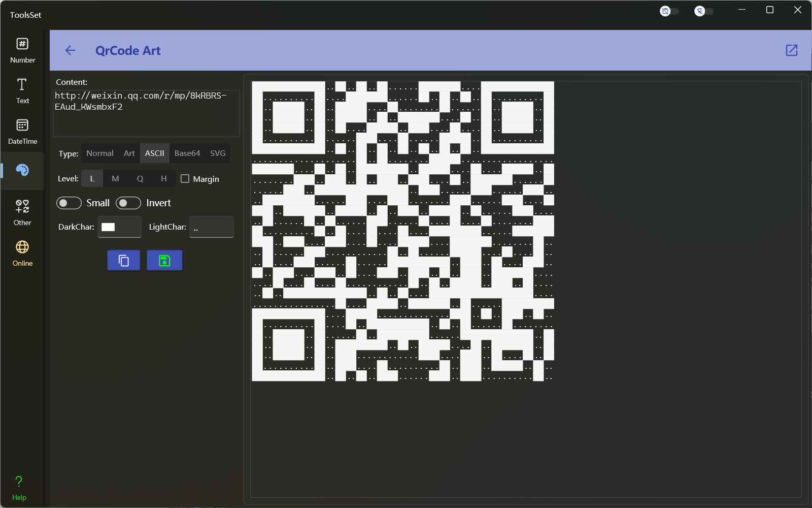Enable the Small toggle
This screenshot has height=508, width=812.
tap(69, 203)
